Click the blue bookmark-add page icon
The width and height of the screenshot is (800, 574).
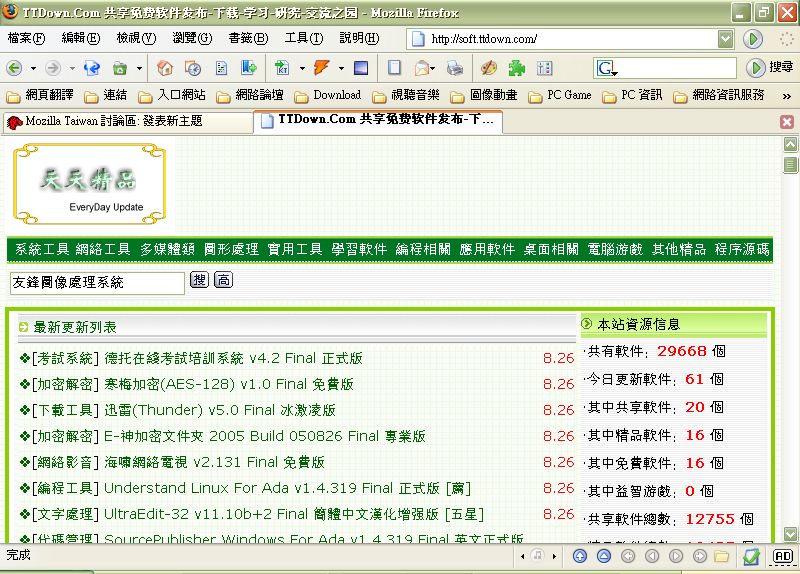pos(249,68)
